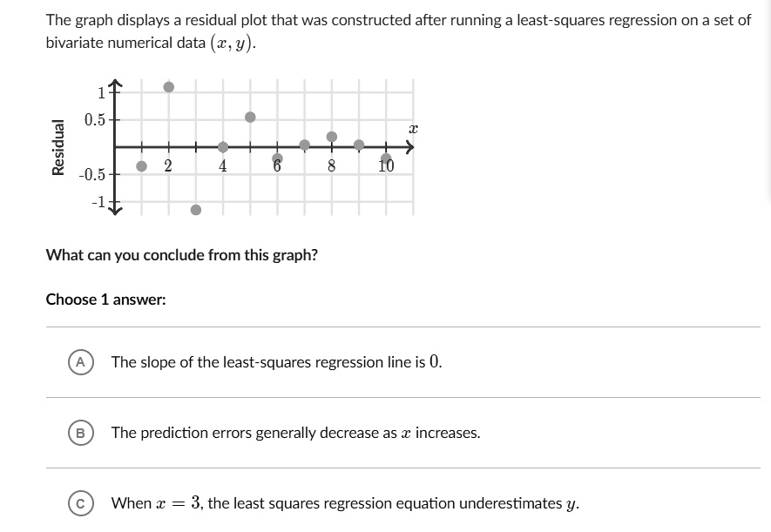Screen dimensions: 771x532
Task: Click the leftmost residual data point
Action: click(x=142, y=165)
